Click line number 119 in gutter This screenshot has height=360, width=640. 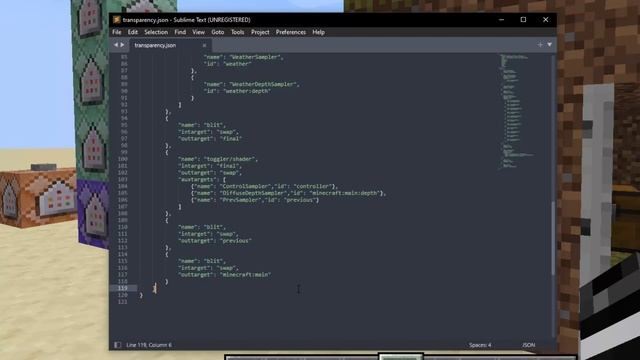[122, 288]
